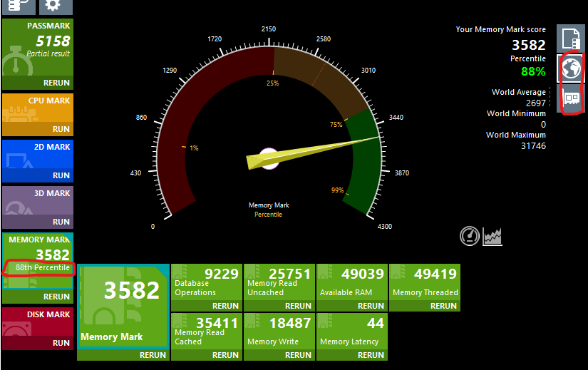Click the 25% marker on the gauge
588x370 pixels.
[x=273, y=83]
